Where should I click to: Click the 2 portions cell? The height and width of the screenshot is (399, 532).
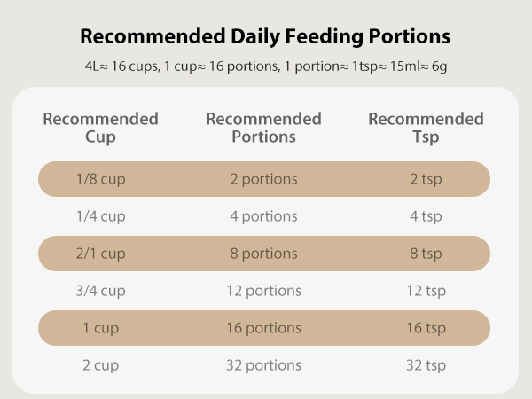263,179
